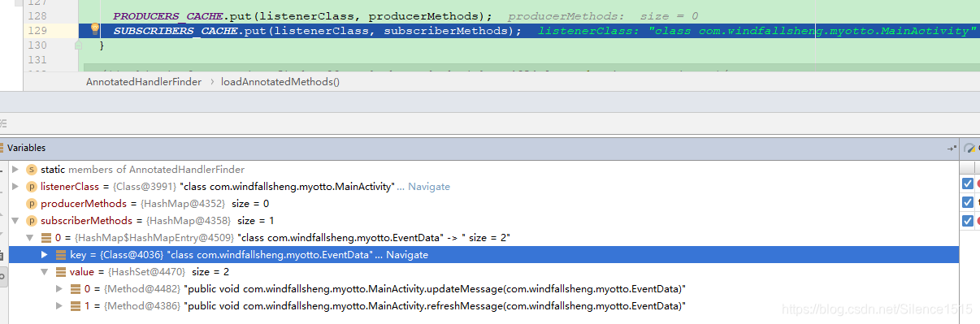Collapse the subscriberMethods HashMap node
Screen dimensions: 980x324
click(15, 221)
